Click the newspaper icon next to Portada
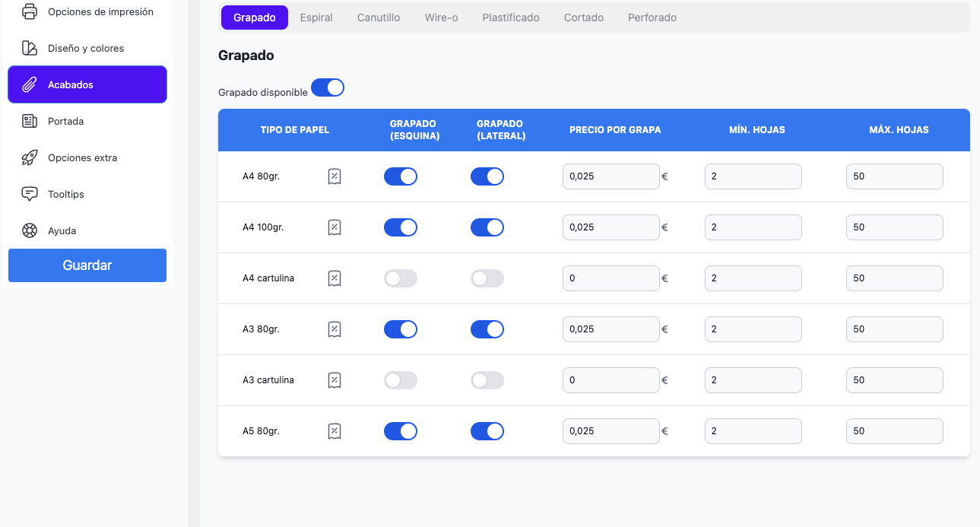The height and width of the screenshot is (527, 980). pyautogui.click(x=30, y=121)
